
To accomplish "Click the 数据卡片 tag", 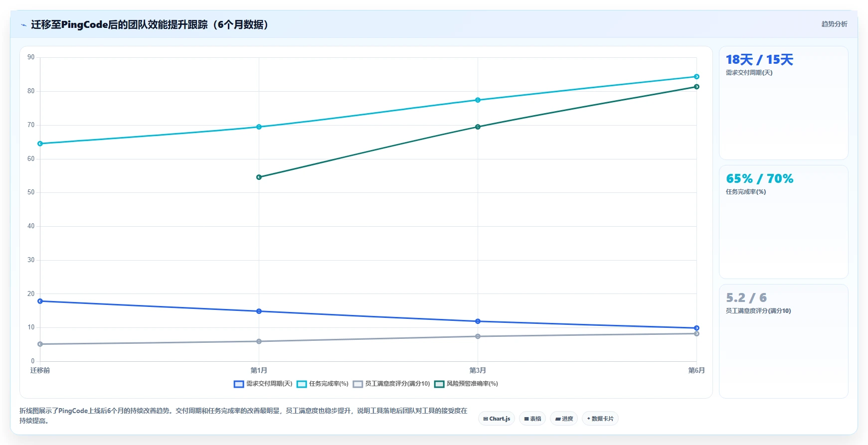I will click(600, 419).
